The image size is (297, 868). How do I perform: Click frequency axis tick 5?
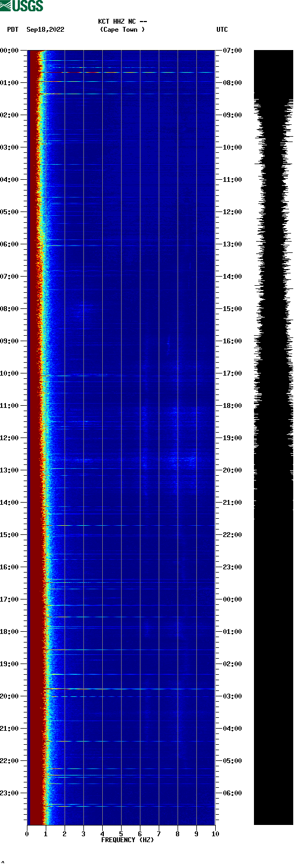[x=121, y=834]
